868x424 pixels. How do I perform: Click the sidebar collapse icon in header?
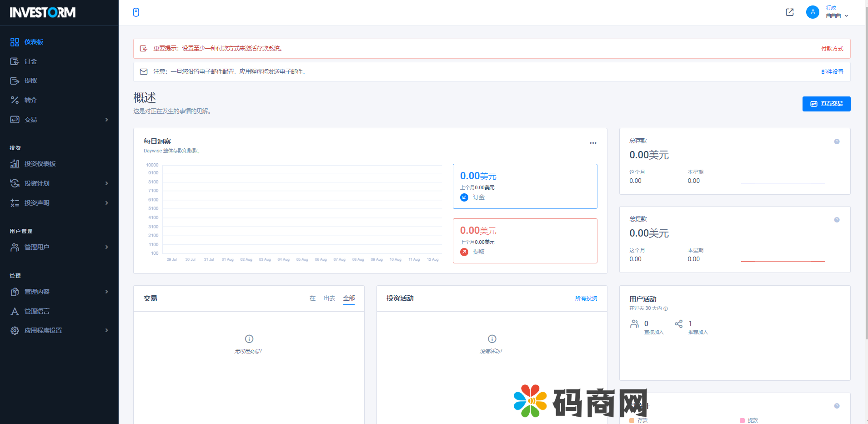136,12
